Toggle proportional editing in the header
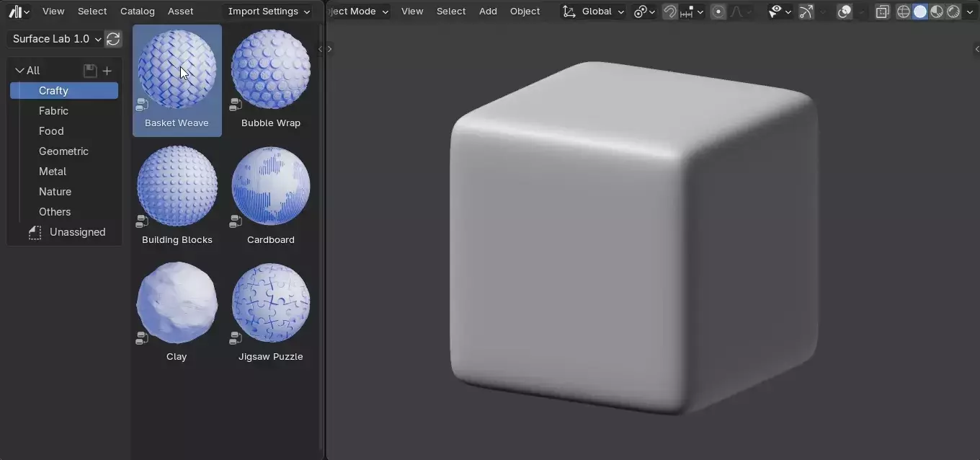The height and width of the screenshot is (460, 980). [718, 12]
